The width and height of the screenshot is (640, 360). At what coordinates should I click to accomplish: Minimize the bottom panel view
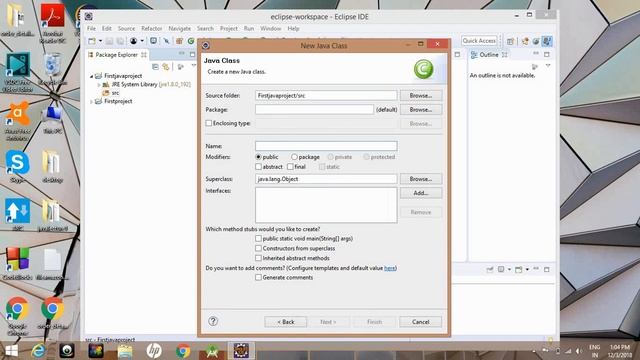tap(536, 269)
